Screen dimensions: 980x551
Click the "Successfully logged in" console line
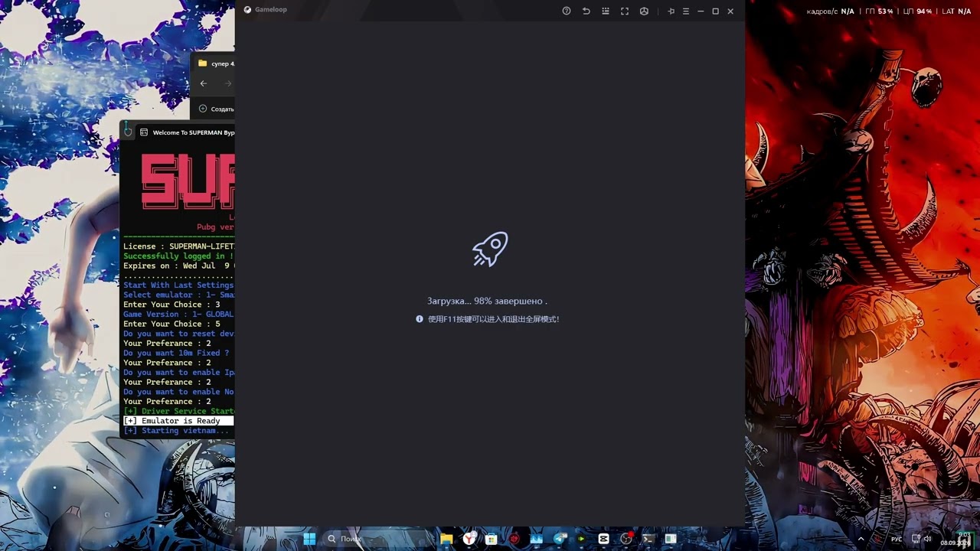tap(179, 256)
